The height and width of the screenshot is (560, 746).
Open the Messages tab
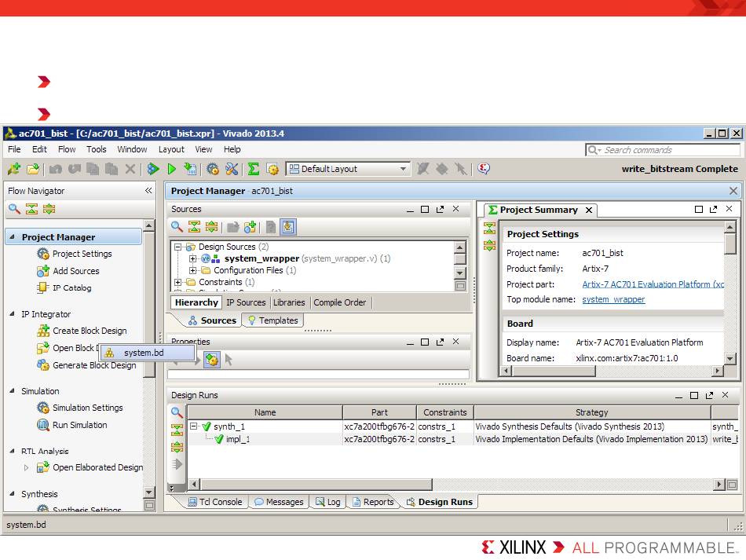[x=279, y=502]
